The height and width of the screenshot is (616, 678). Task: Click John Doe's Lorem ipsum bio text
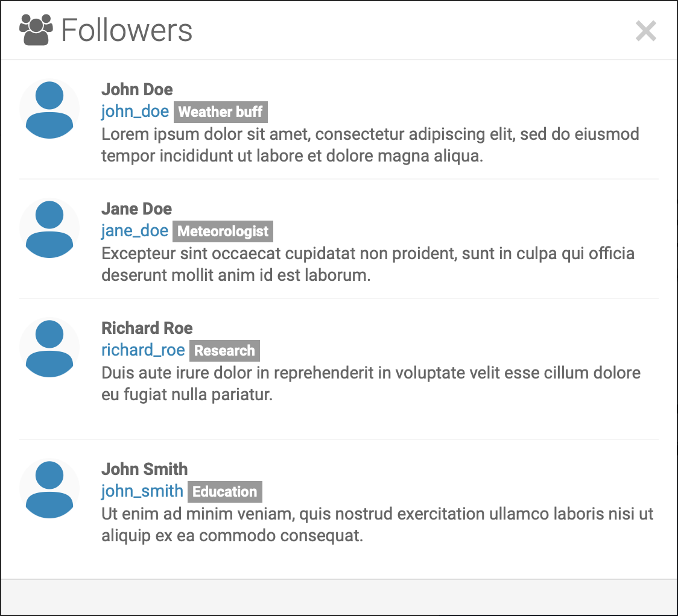coord(370,145)
